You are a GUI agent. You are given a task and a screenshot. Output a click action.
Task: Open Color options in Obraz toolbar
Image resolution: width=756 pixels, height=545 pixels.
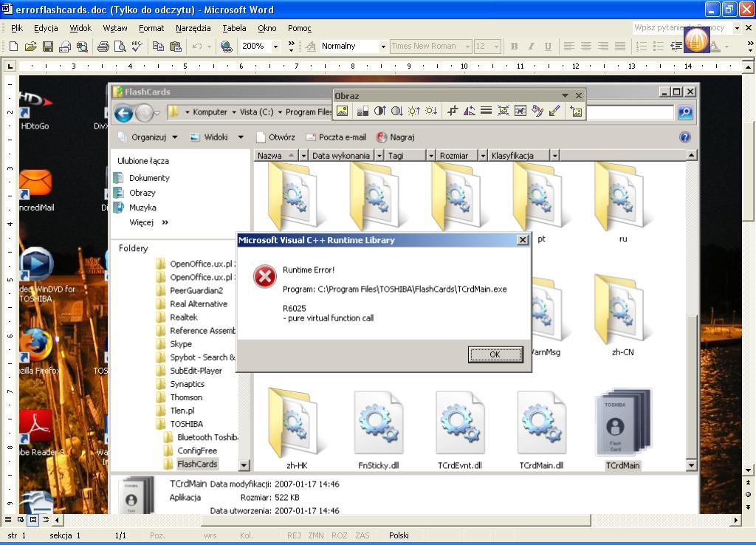(x=362, y=112)
